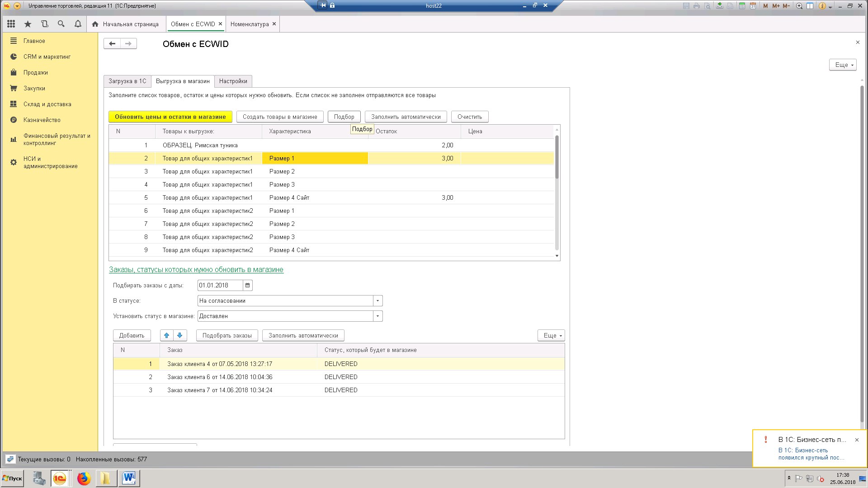Open the sections menu grid icon
This screenshot has width=868, height=488.
tap(11, 24)
